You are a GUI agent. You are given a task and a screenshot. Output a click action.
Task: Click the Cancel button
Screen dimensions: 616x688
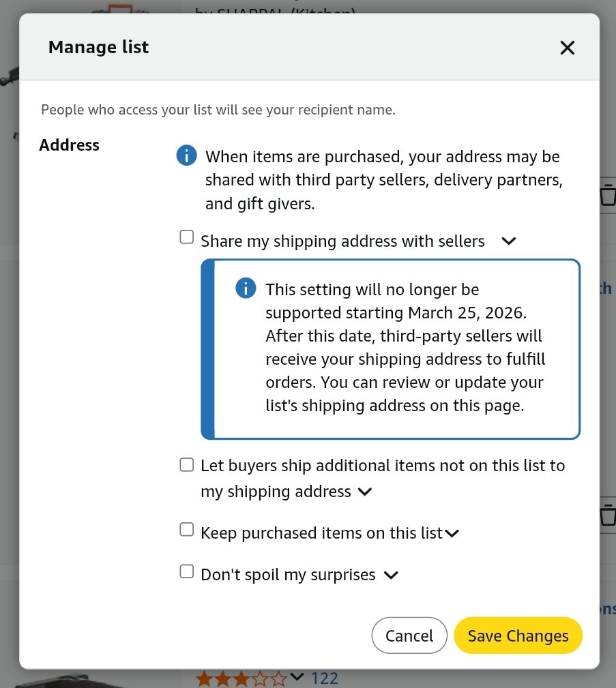tap(409, 635)
